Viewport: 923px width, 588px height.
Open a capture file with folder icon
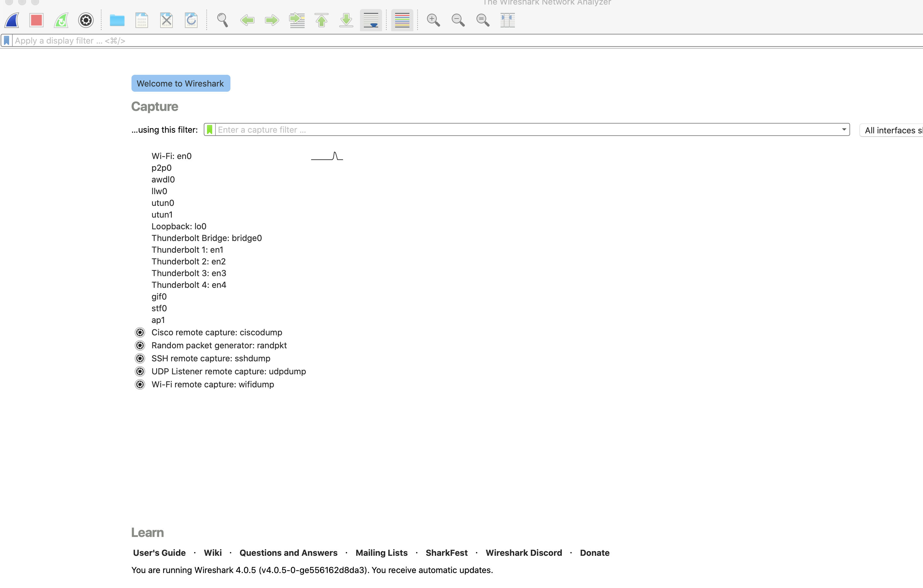(x=117, y=20)
